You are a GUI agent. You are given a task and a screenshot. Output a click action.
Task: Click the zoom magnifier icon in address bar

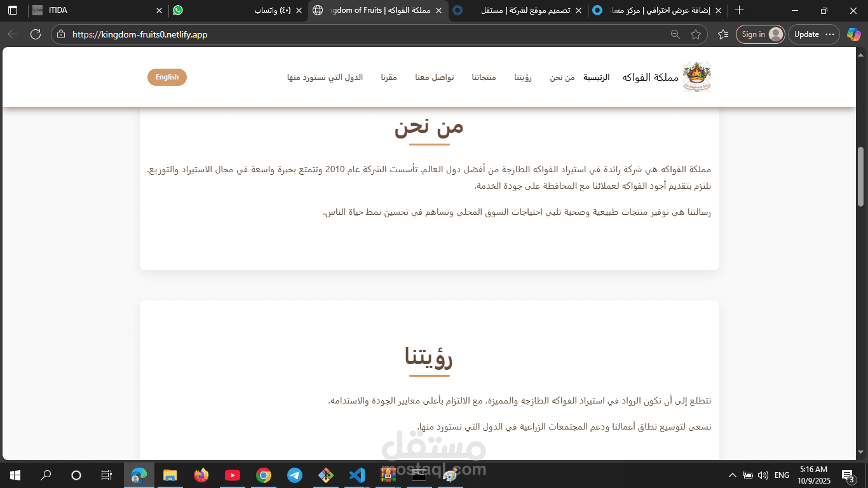point(675,34)
